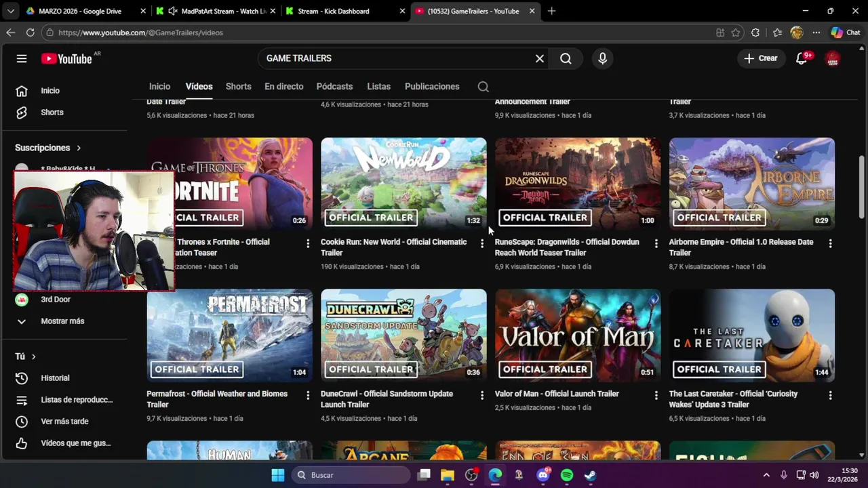This screenshot has width=868, height=488.
Task: Expand Mostrar más in subscriptions
Action: point(64,321)
